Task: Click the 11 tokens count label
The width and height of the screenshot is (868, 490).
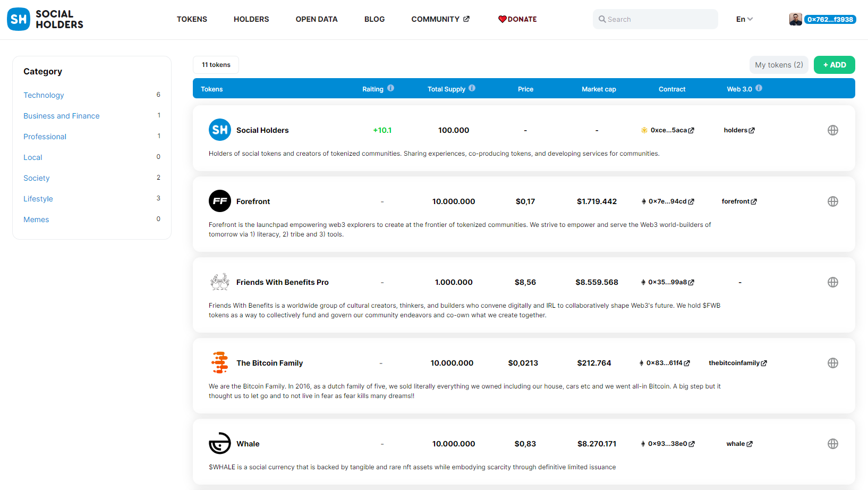Action: (216, 65)
